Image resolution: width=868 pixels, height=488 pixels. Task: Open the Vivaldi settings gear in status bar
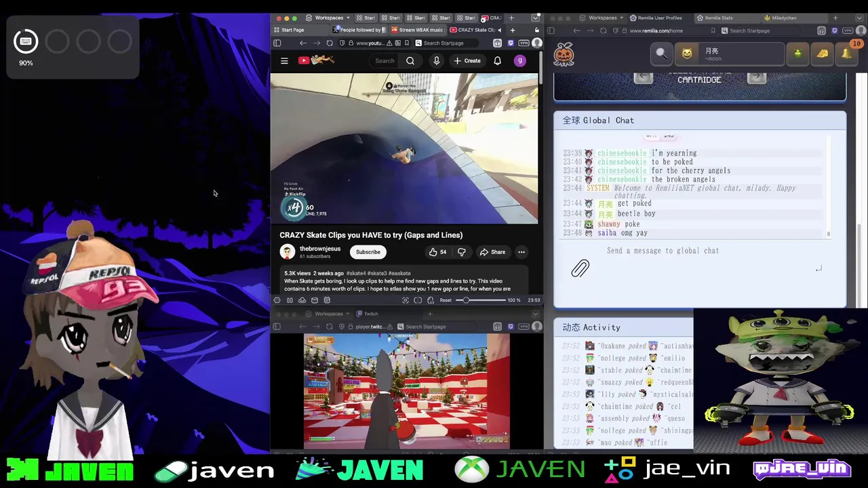(x=277, y=300)
